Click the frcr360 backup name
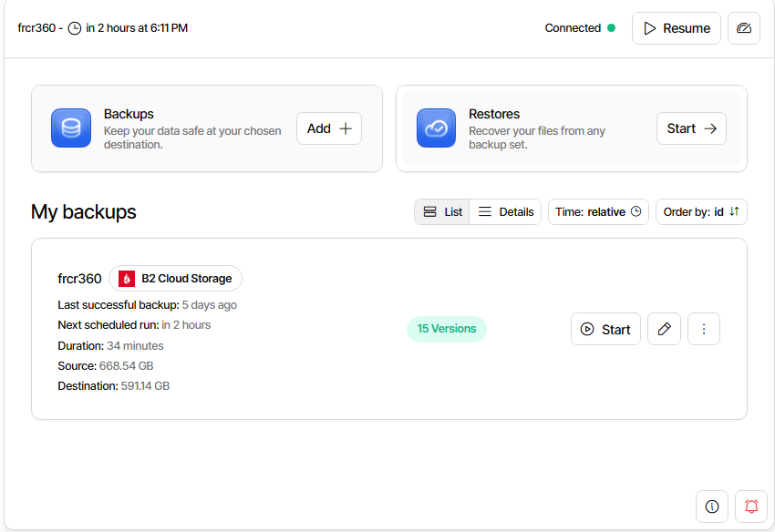This screenshot has width=775, height=532. (x=79, y=279)
